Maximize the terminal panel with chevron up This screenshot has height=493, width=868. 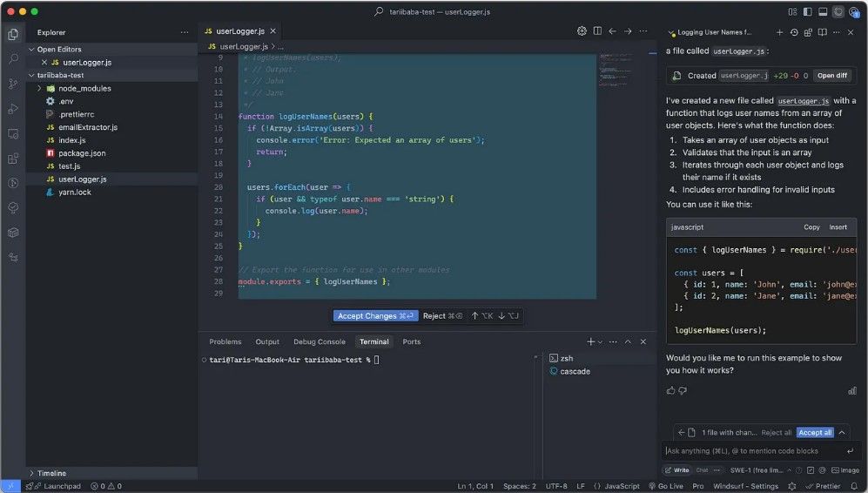628,341
